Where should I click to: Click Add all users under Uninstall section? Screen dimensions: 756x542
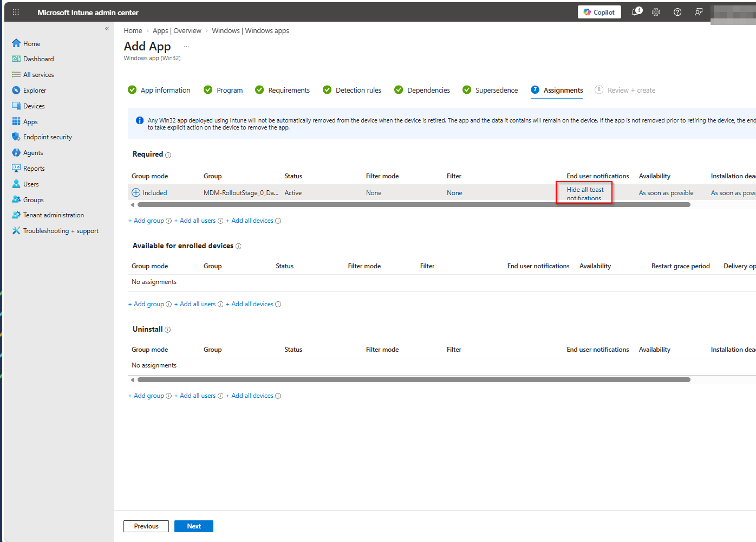195,396
